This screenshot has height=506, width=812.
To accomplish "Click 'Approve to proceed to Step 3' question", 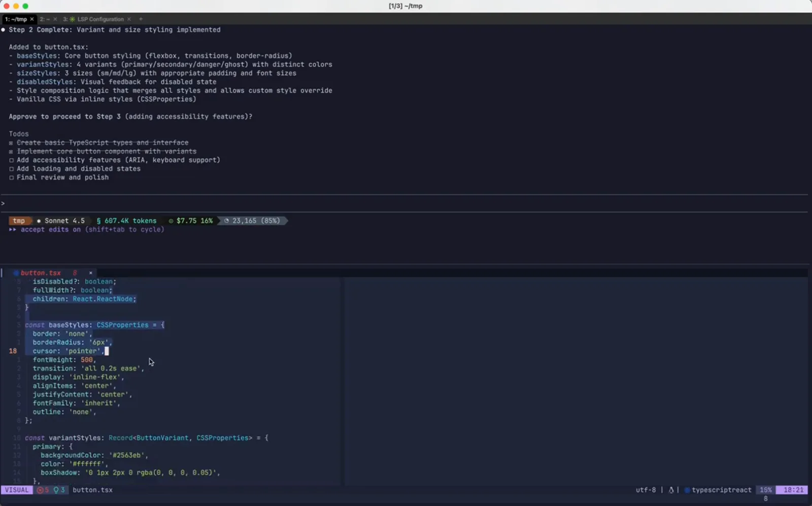I will pos(130,117).
